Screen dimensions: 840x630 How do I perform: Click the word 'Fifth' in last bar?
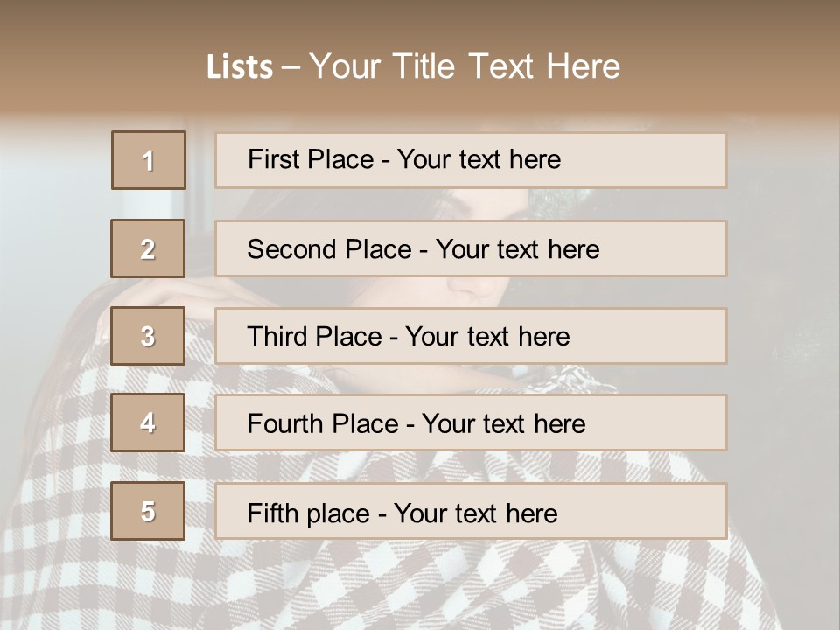pyautogui.click(x=272, y=513)
